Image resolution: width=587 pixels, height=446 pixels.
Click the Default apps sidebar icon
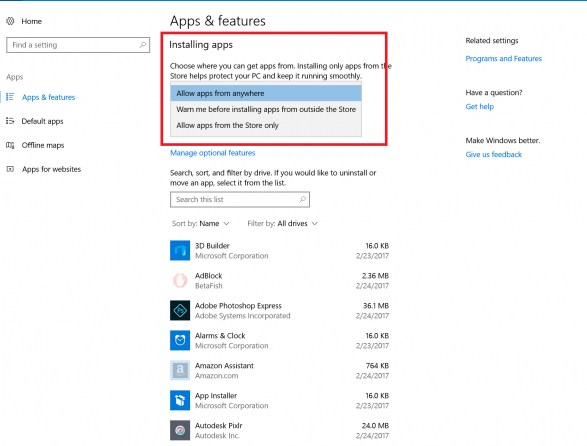pyautogui.click(x=10, y=121)
